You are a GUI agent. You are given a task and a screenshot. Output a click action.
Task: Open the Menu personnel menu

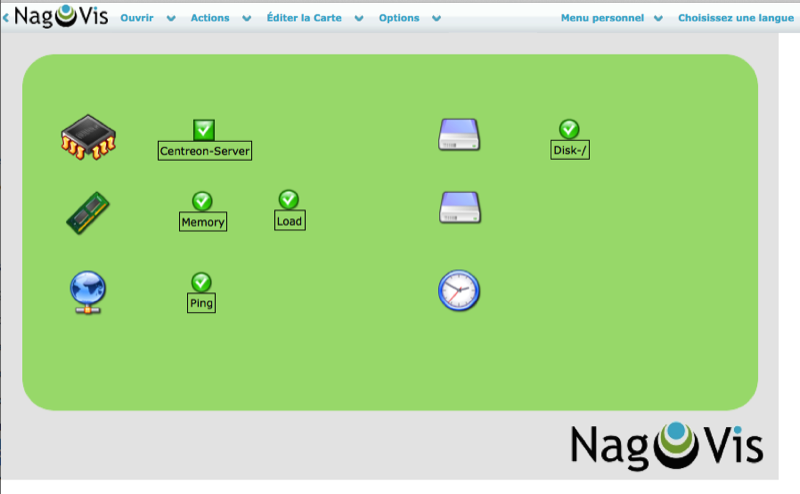[602, 18]
